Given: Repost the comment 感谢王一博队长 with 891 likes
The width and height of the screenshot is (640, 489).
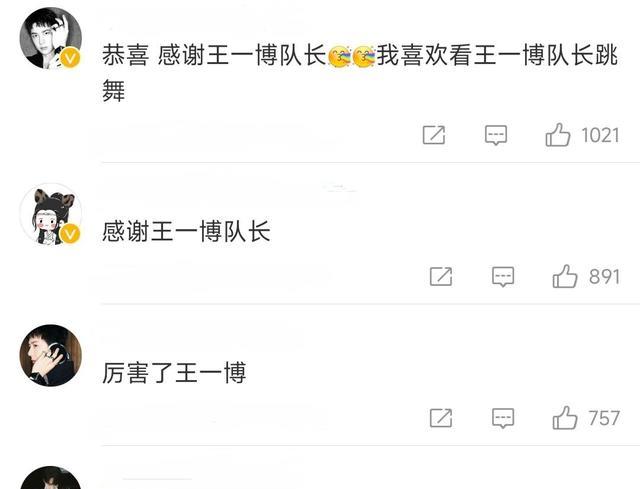Looking at the screenshot, I should point(441,277).
